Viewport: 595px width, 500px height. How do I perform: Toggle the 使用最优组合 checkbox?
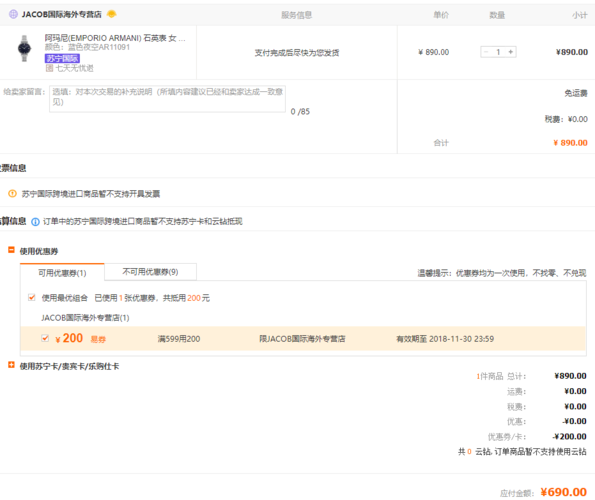tap(32, 297)
